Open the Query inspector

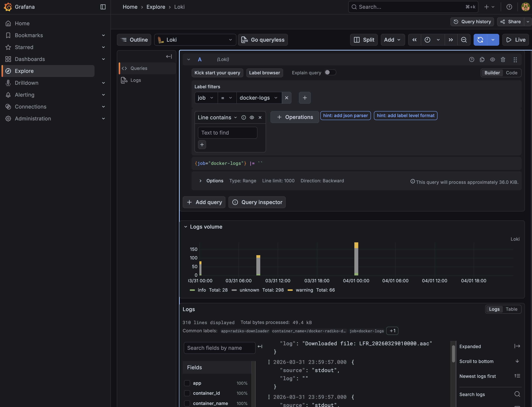pos(257,202)
